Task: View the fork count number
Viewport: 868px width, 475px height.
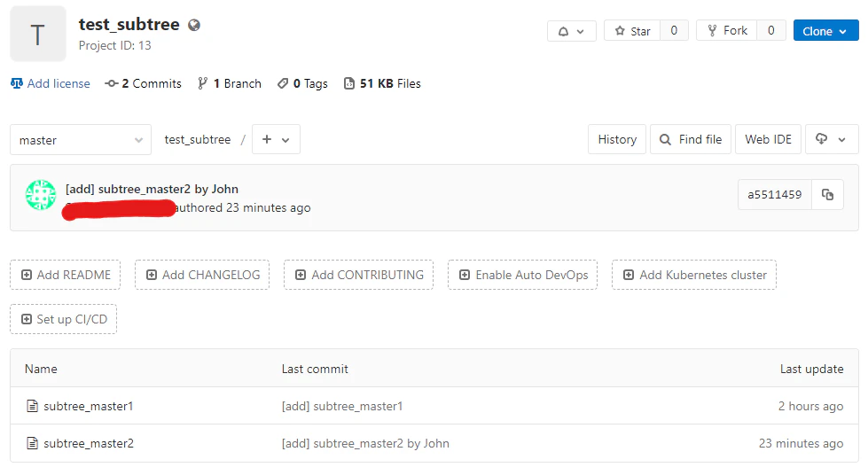Action: tap(770, 31)
